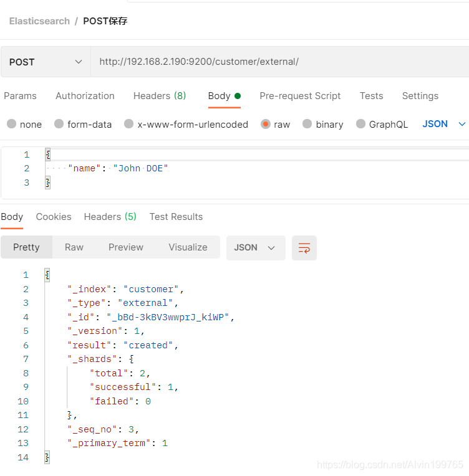Collapse the response root brace on line 1

(x=47, y=275)
